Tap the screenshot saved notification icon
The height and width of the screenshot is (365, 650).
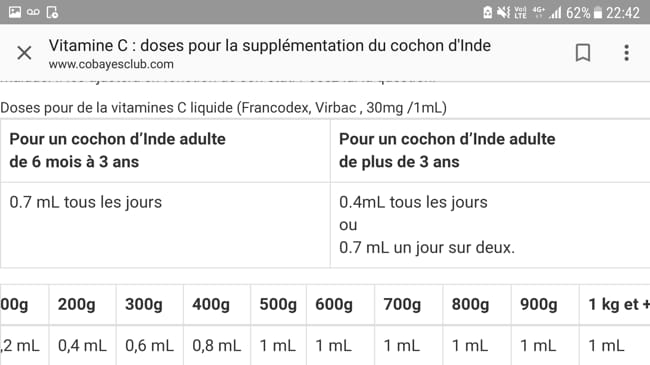[52, 12]
